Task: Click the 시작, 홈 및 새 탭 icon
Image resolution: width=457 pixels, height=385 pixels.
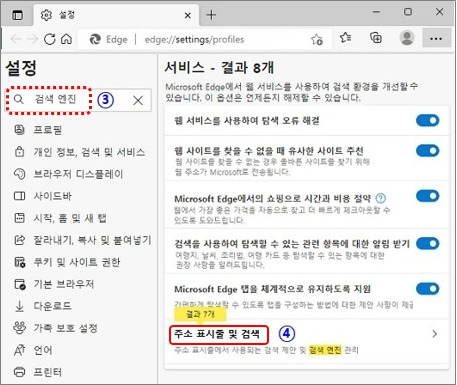Action: coord(20,218)
